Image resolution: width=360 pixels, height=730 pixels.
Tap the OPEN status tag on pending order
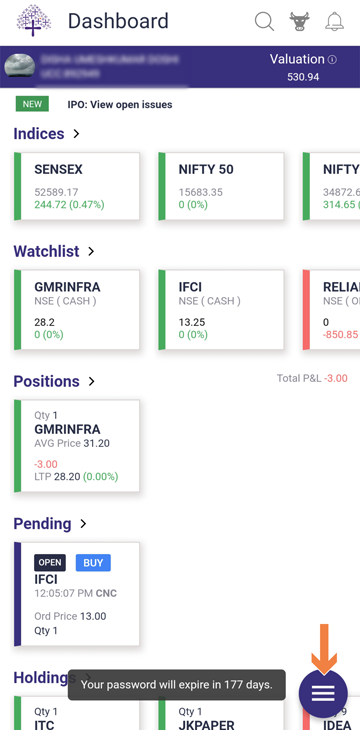50,562
